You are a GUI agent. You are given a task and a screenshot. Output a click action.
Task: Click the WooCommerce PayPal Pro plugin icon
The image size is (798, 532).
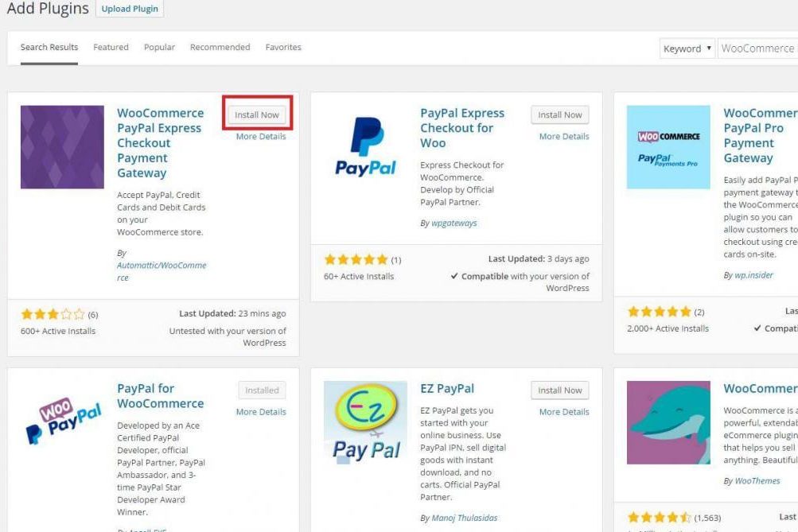668,147
